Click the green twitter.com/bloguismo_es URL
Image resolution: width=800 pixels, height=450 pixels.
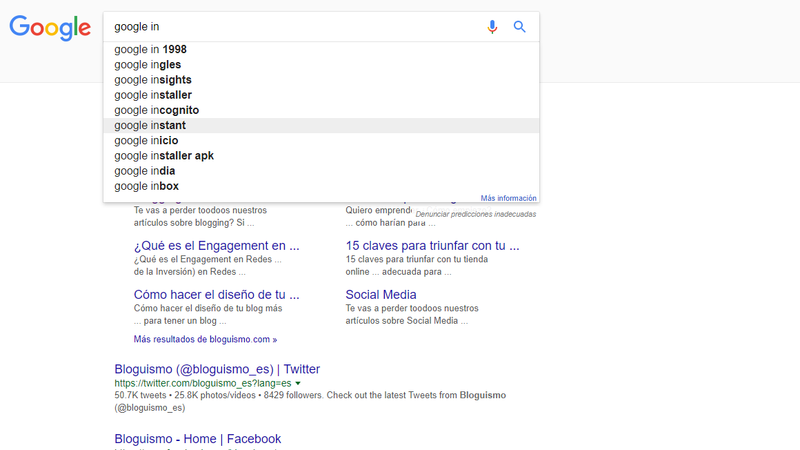pos(203,383)
